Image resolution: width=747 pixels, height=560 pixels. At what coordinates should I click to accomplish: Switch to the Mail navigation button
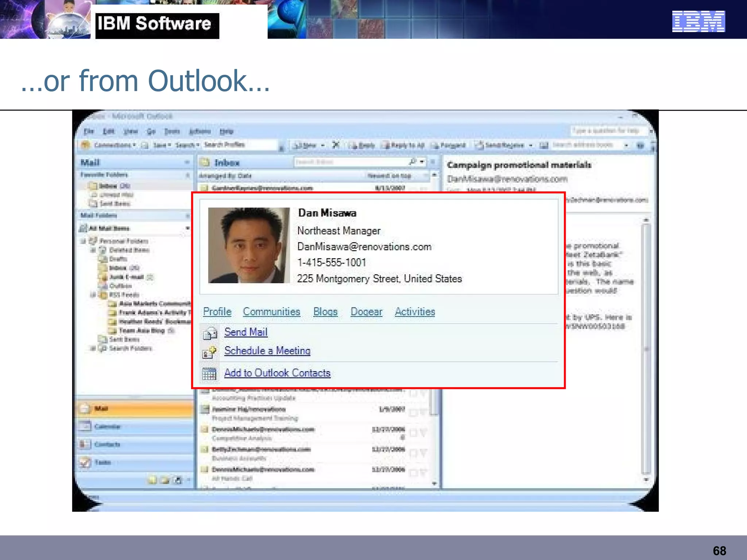click(135, 409)
